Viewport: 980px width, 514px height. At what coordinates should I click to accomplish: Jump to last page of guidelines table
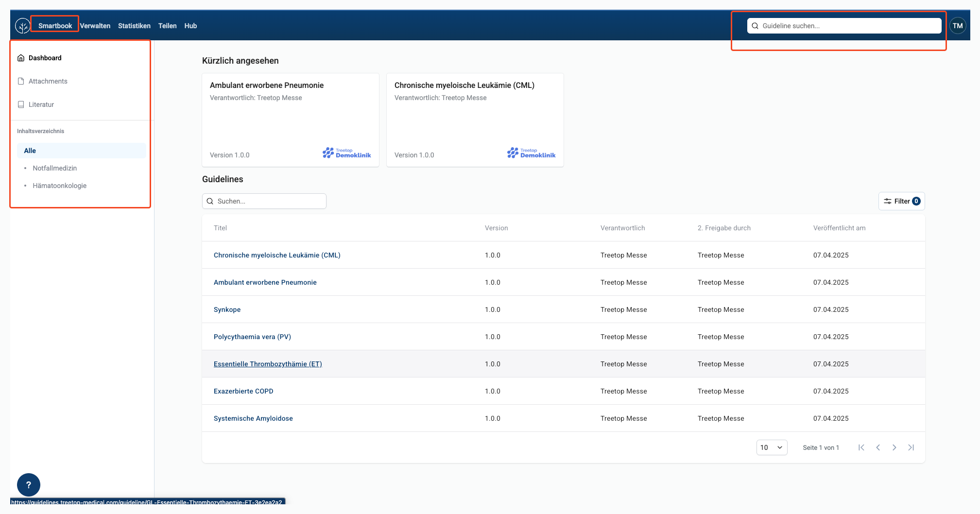tap(911, 447)
